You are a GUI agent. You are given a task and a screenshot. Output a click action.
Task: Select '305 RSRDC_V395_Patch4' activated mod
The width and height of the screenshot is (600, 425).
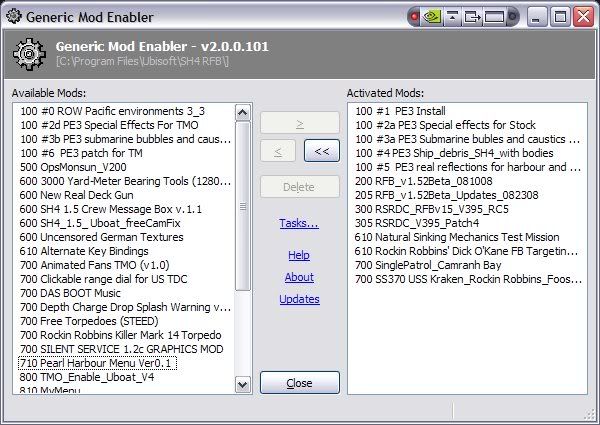point(417,223)
